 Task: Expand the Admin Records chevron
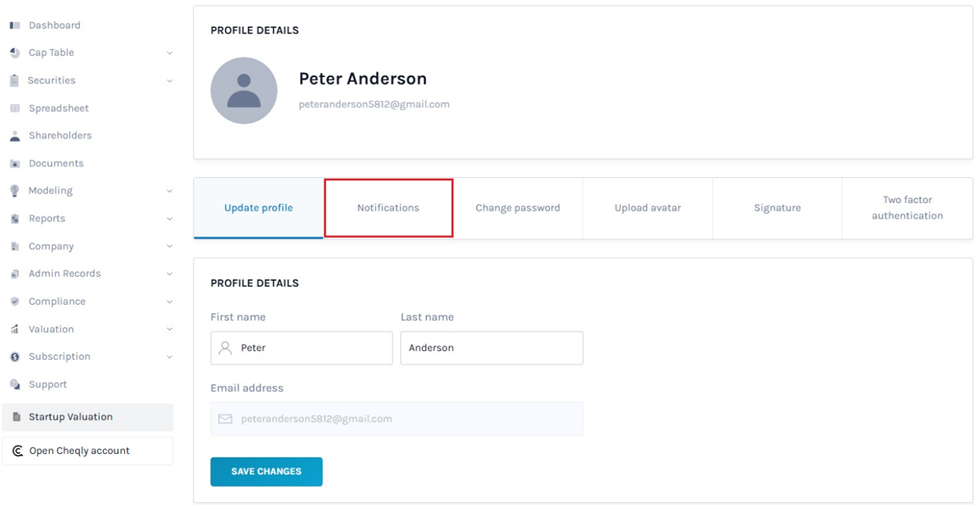point(170,274)
